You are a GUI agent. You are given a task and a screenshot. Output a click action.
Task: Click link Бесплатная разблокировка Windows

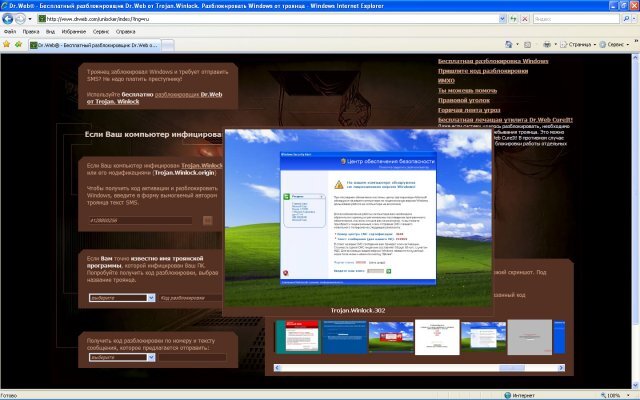pos(493,61)
